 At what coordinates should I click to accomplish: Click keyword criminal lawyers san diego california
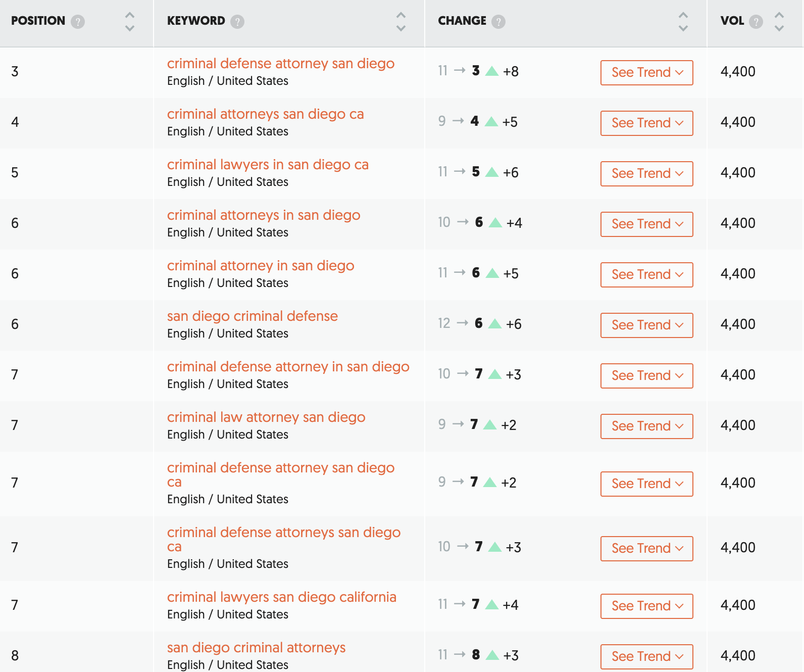pos(281,597)
